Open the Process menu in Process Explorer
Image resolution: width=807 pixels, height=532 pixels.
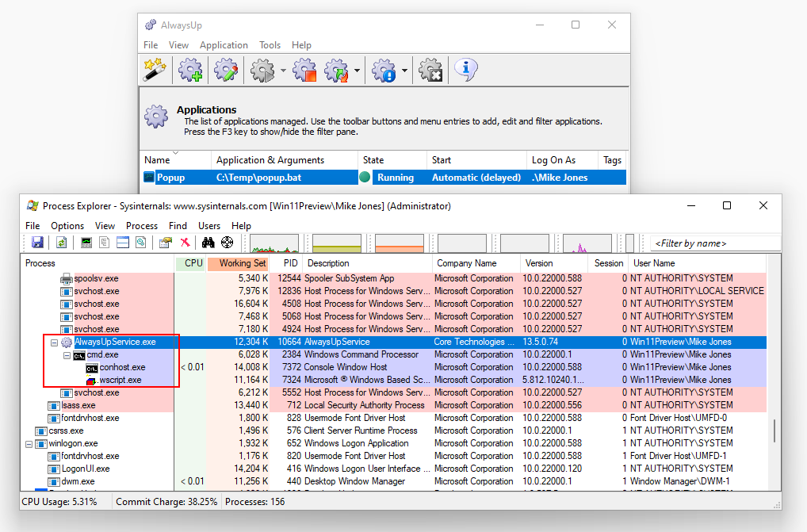pos(142,226)
